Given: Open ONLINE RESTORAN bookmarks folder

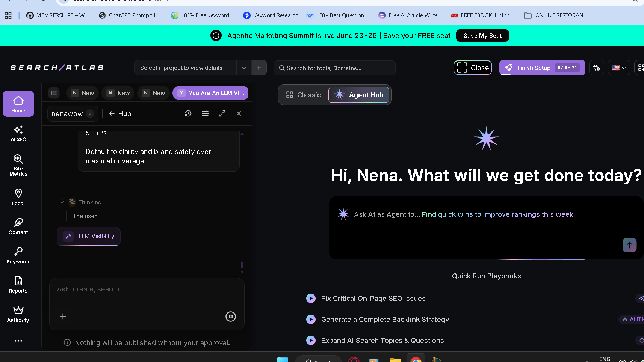Looking at the screenshot, I should pos(553,15).
